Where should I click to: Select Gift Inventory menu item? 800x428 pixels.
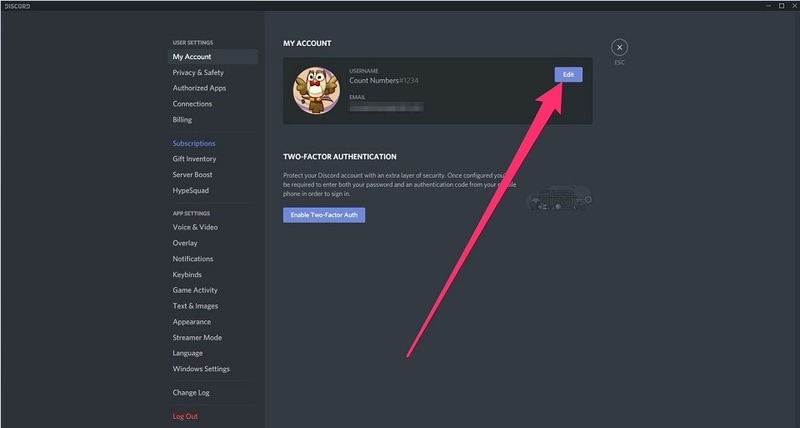pyautogui.click(x=194, y=159)
